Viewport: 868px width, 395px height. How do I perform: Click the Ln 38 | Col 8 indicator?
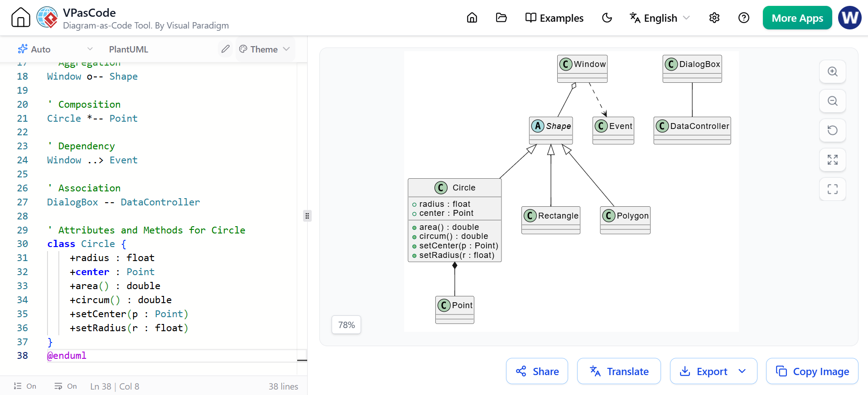point(115,386)
